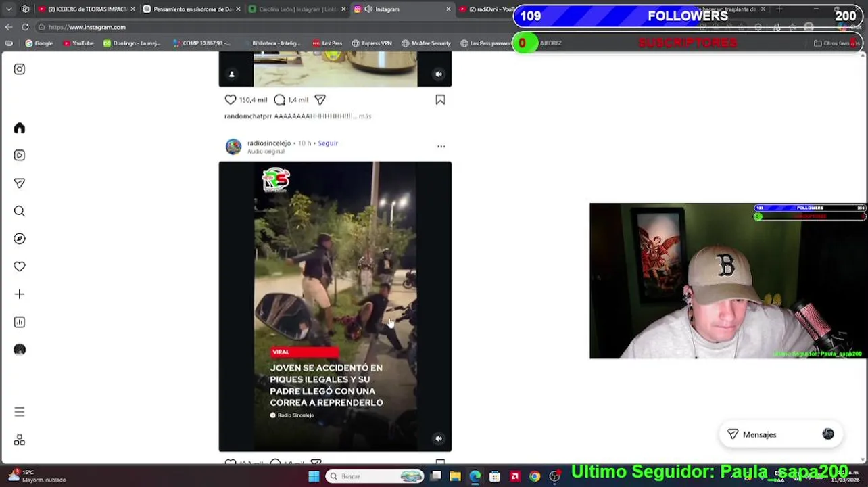
Task: Open the Explore compass icon
Action: coord(20,239)
